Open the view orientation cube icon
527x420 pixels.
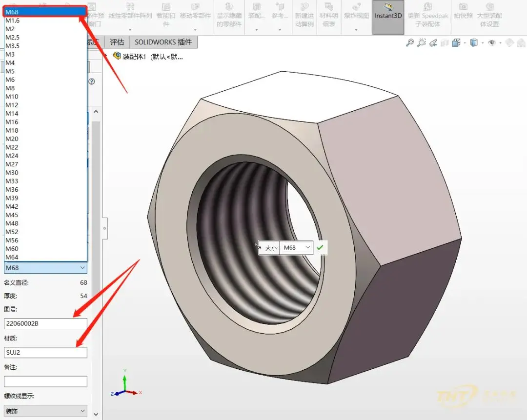pos(456,42)
